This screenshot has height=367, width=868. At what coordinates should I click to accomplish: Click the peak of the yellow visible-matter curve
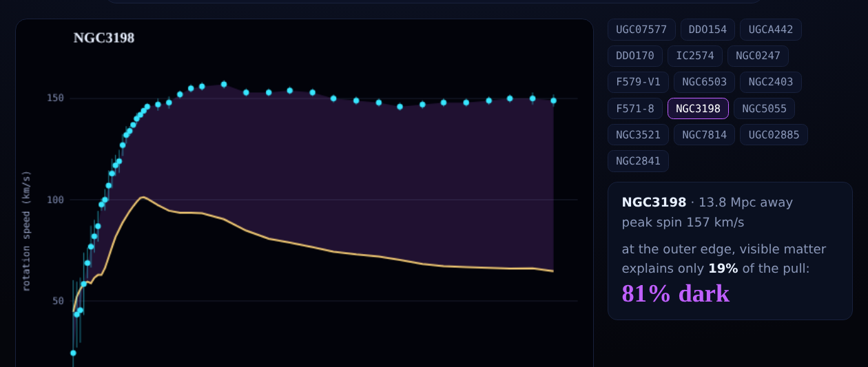(x=142, y=197)
